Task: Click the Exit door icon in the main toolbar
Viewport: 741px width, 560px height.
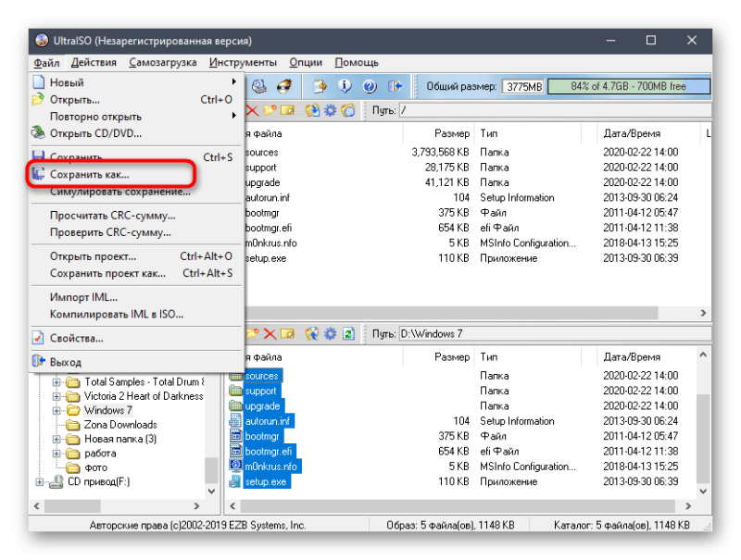Action: click(x=395, y=86)
